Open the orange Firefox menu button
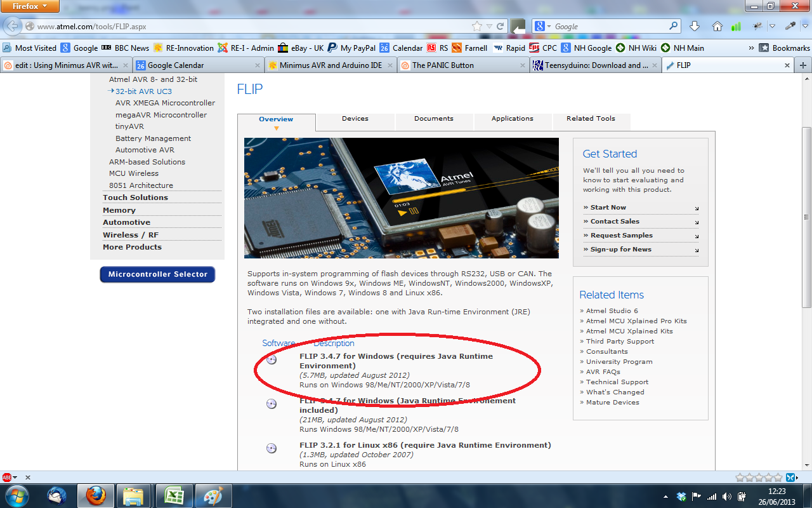 (x=30, y=7)
